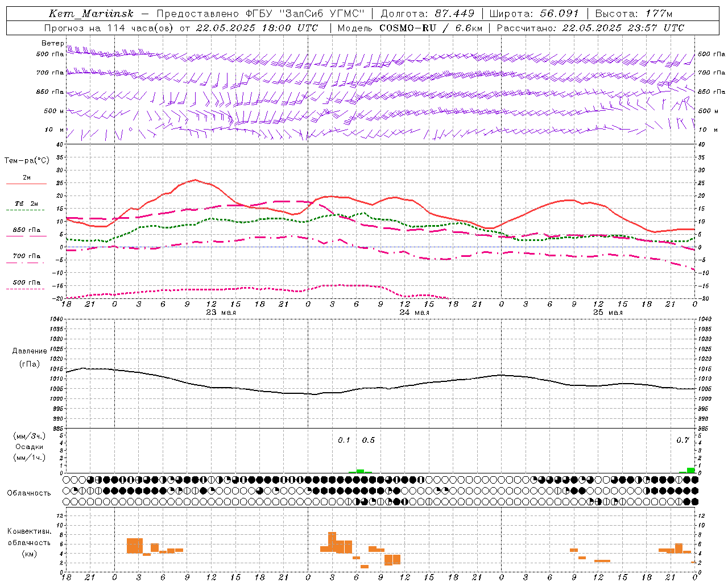Click the Давление pressure panel label
The height and width of the screenshot is (582, 728).
pyautogui.click(x=30, y=351)
